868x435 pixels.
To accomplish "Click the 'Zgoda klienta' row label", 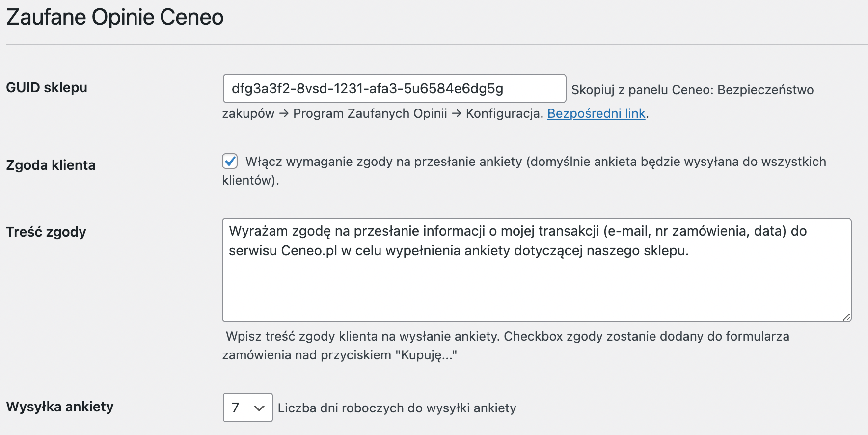I will tap(51, 165).
